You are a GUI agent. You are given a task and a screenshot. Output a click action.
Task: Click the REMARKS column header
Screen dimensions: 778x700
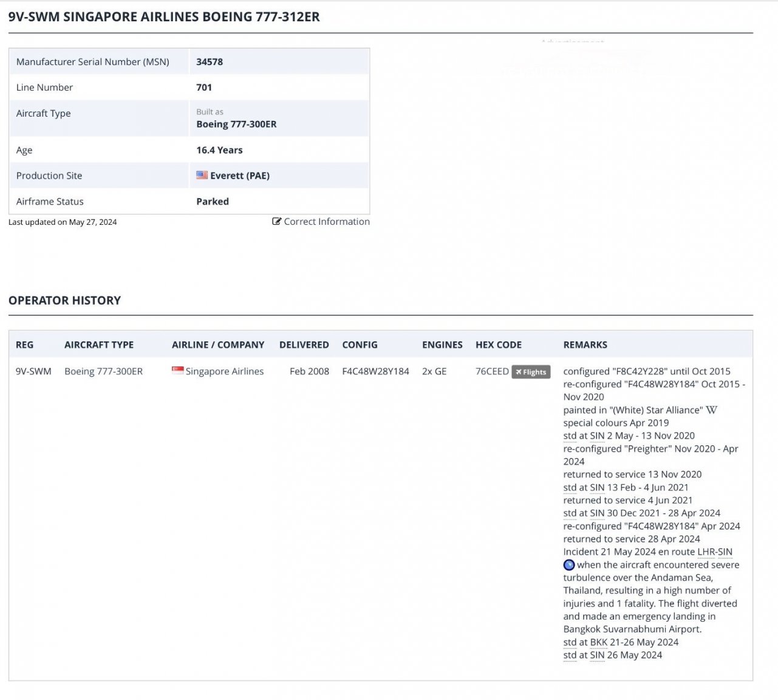[x=585, y=345]
